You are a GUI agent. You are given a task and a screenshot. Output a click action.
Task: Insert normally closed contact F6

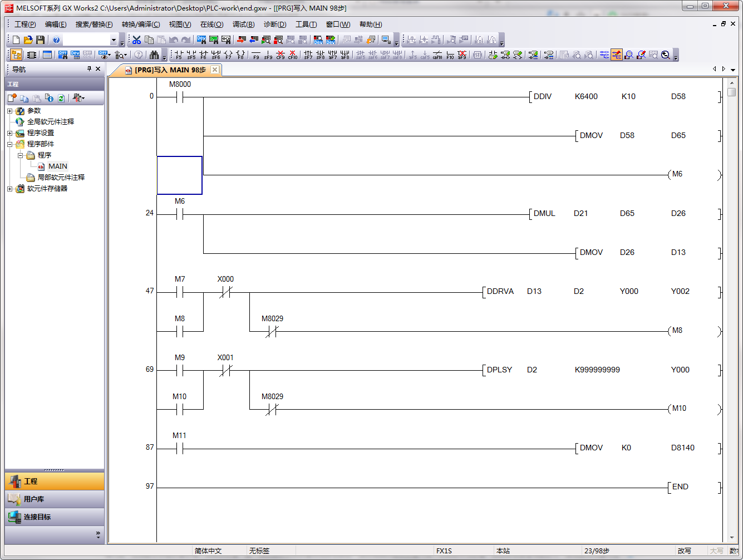pyautogui.click(x=203, y=55)
